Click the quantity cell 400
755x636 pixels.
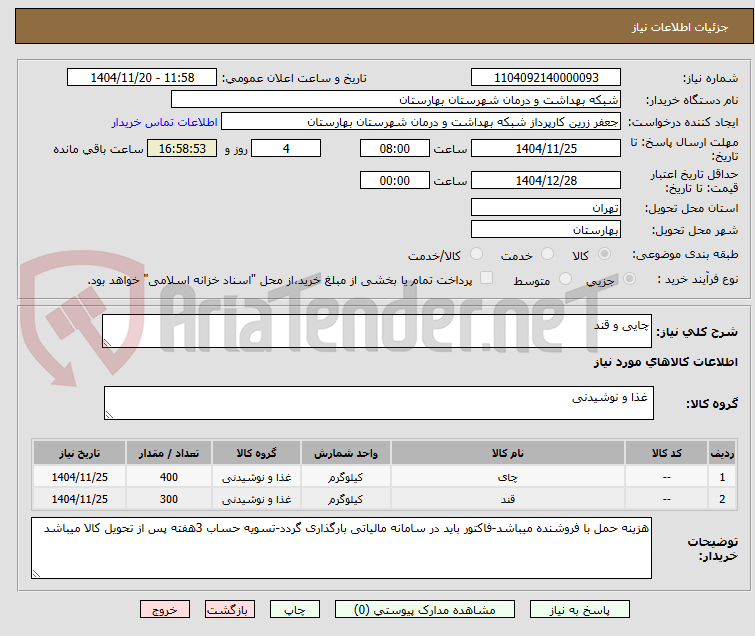(169, 477)
